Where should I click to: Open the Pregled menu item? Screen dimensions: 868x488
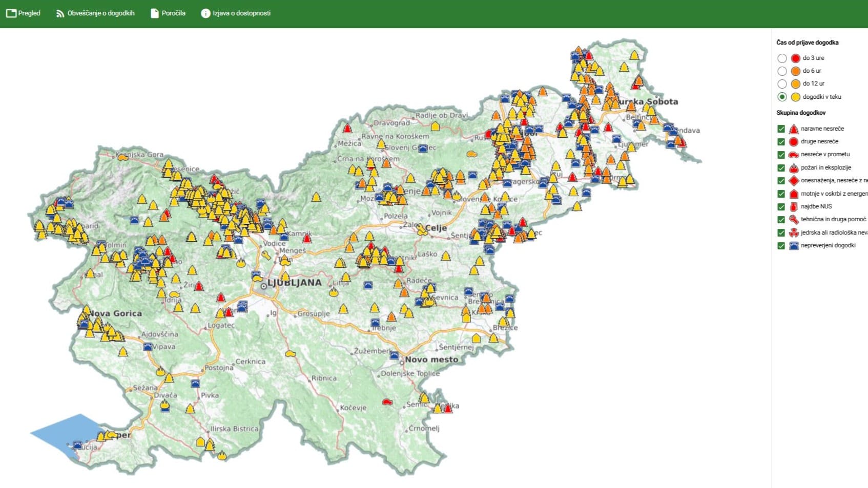[x=23, y=13]
